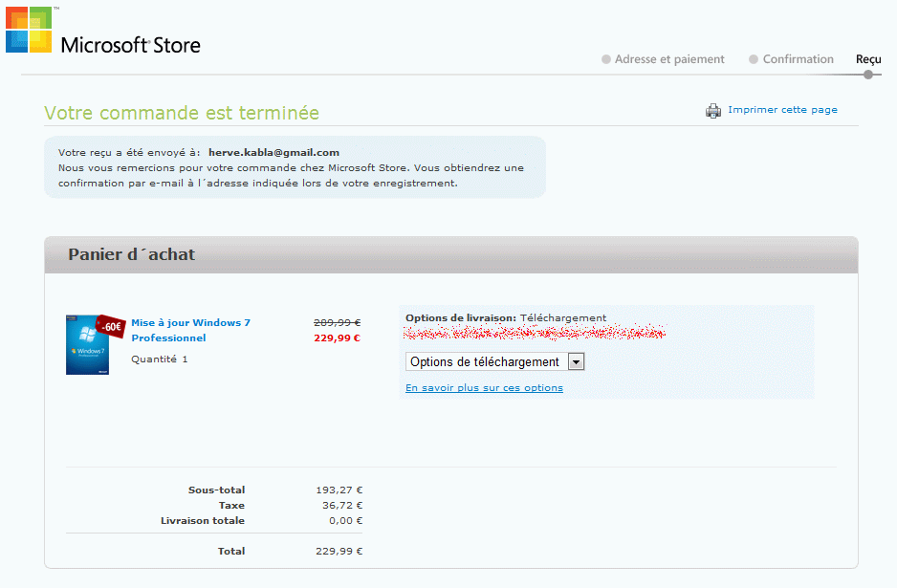Click the Options de livraison: Téléchargement text

coord(506,318)
